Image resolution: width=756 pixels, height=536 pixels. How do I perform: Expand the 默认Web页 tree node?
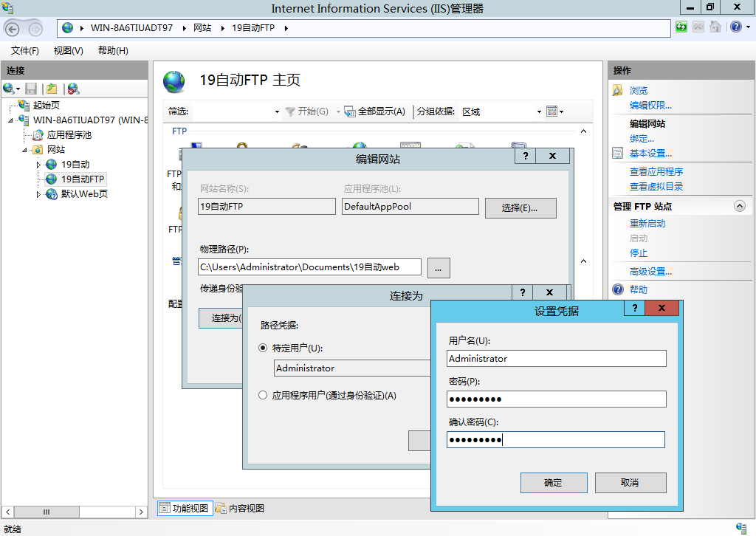(39, 194)
